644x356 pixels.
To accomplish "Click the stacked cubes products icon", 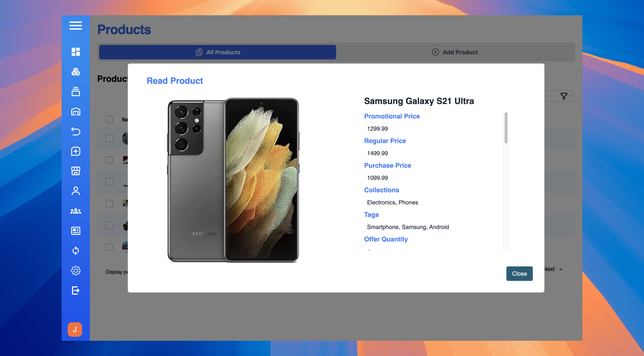I will tap(76, 72).
